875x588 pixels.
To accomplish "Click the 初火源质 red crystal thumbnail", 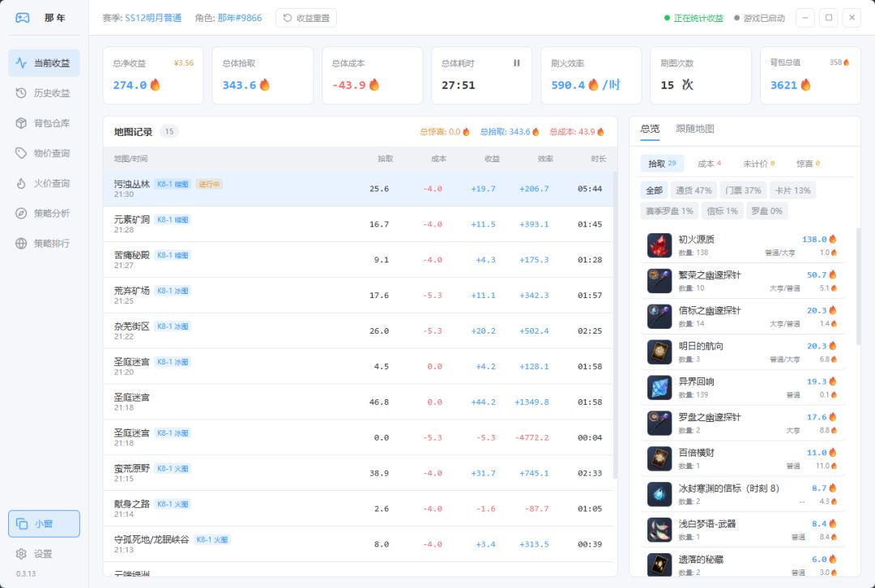I will pos(659,245).
